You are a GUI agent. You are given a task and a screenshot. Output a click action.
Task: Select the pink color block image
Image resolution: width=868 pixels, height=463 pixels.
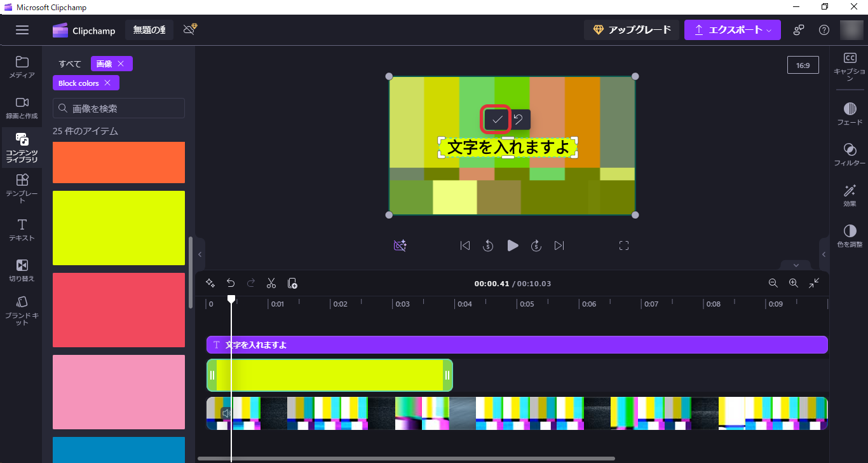pos(119,392)
